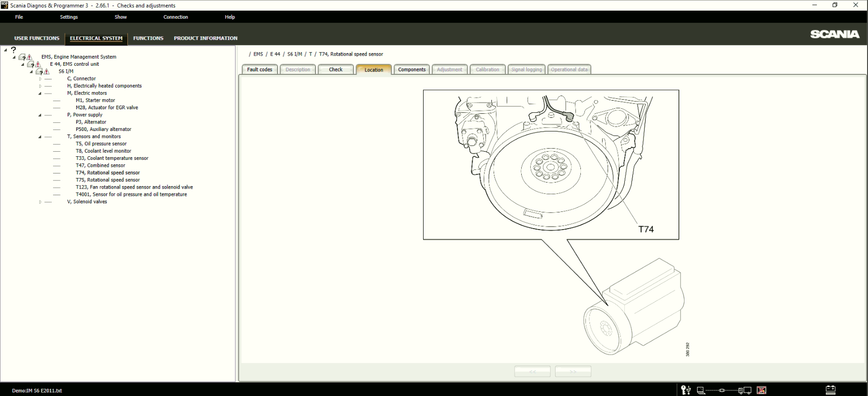The width and height of the screenshot is (868, 396).
Task: Click the crossed-out red status icon
Action: (x=761, y=390)
